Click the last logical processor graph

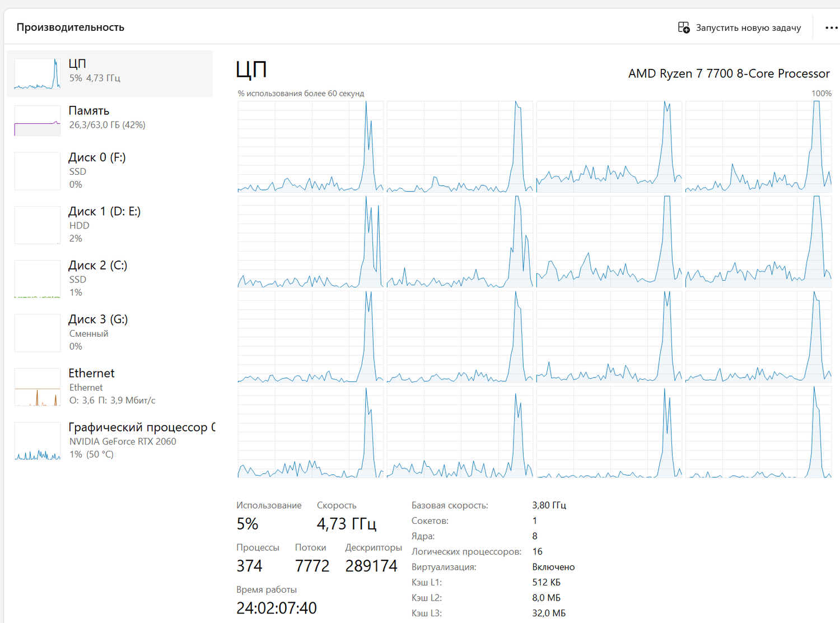coord(758,432)
